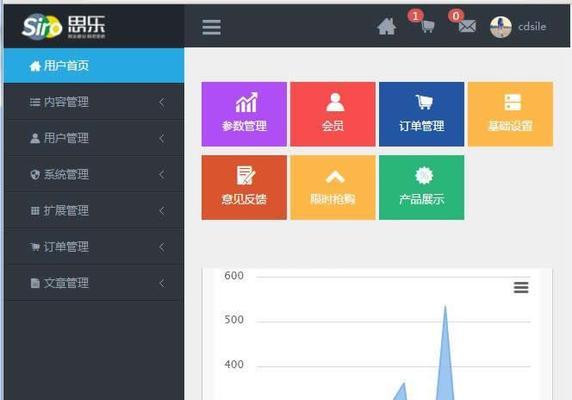
Task: Open the 意见反馈 feedback tile
Action: pyautogui.click(x=244, y=187)
